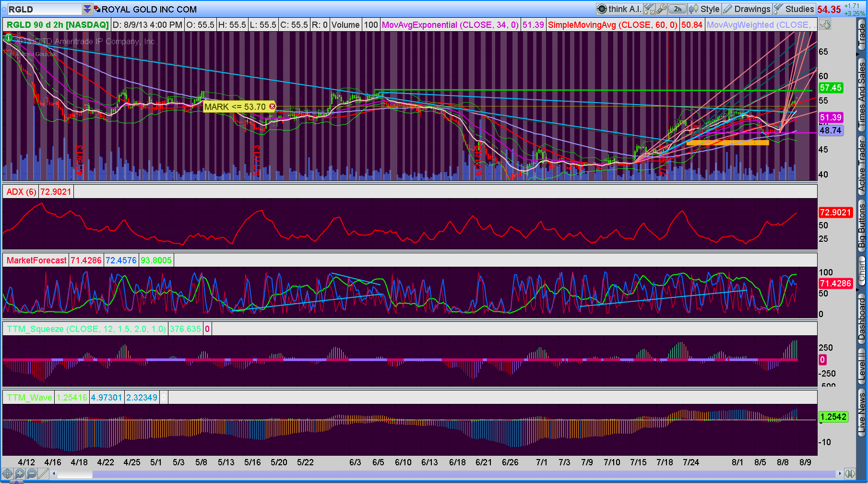This screenshot has height=484, width=868.
Task: Select the crosshair pan tool icon
Action: [x=7, y=474]
